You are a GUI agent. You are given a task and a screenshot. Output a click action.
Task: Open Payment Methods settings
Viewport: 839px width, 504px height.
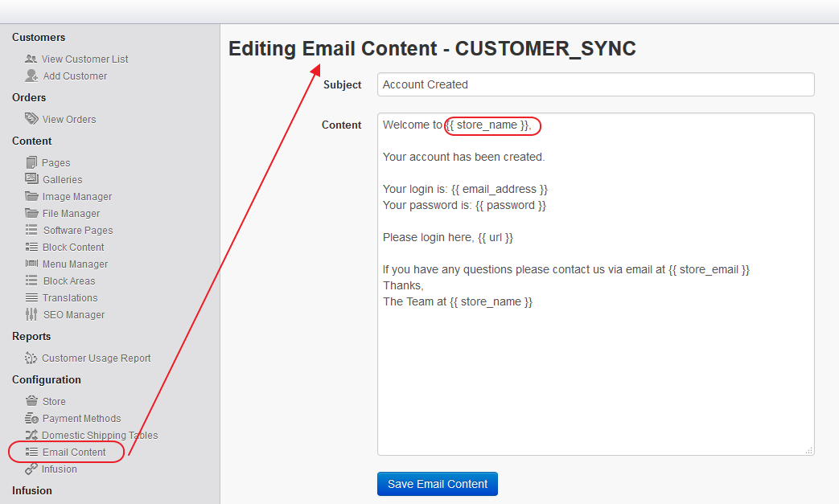tap(82, 419)
